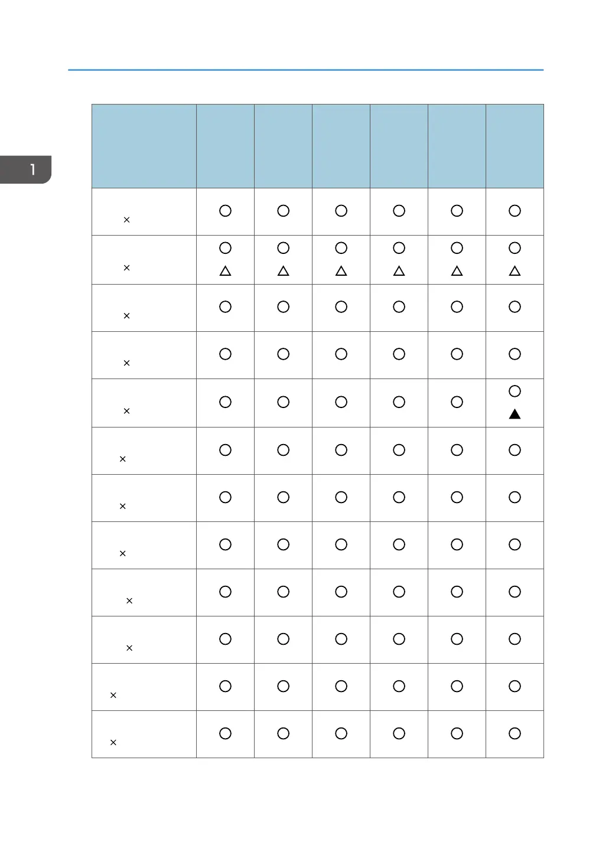
Task: Select the circle above the first hollow triangle
Action: pos(225,248)
